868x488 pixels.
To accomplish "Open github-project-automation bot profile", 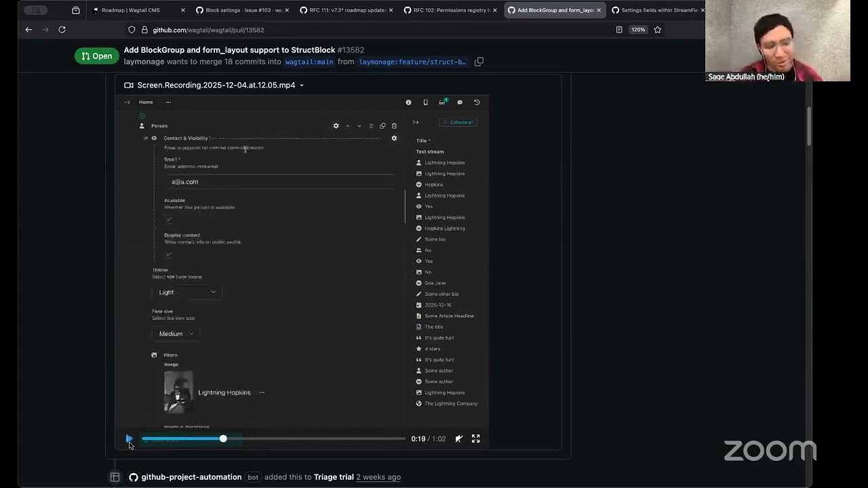I will (x=191, y=477).
